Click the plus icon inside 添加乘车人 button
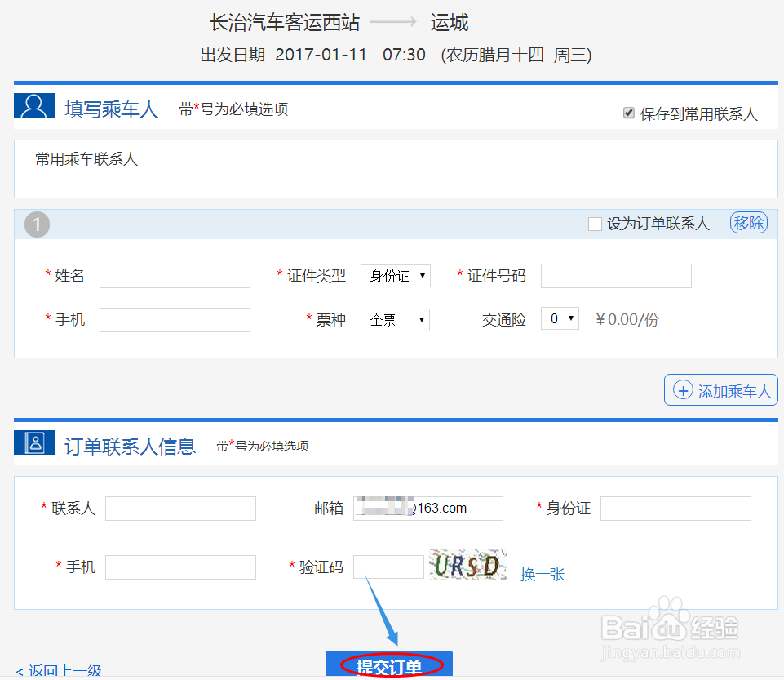 point(683,389)
